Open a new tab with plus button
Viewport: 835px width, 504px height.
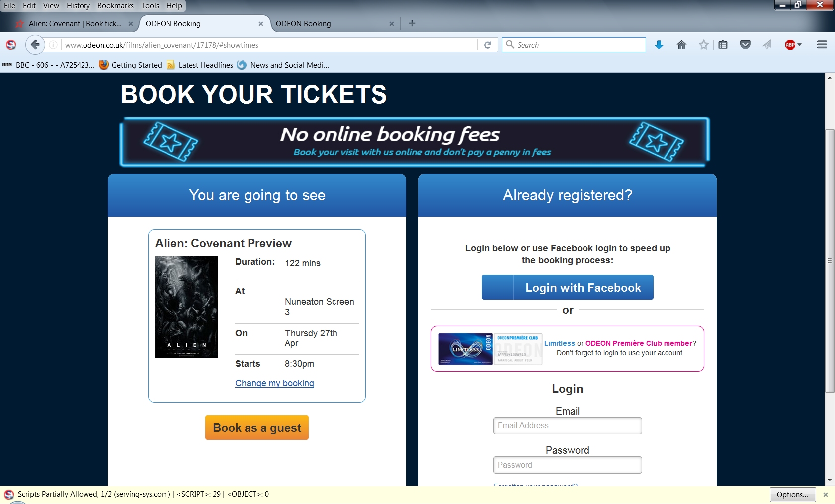coord(412,23)
